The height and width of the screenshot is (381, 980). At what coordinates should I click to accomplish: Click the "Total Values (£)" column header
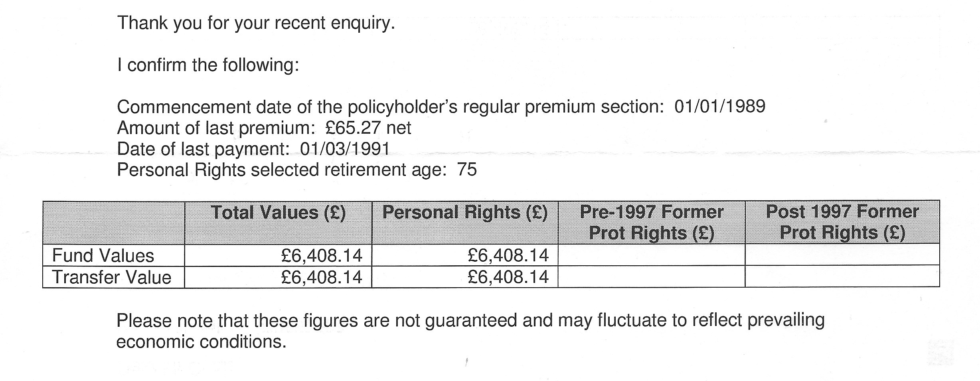(278, 213)
